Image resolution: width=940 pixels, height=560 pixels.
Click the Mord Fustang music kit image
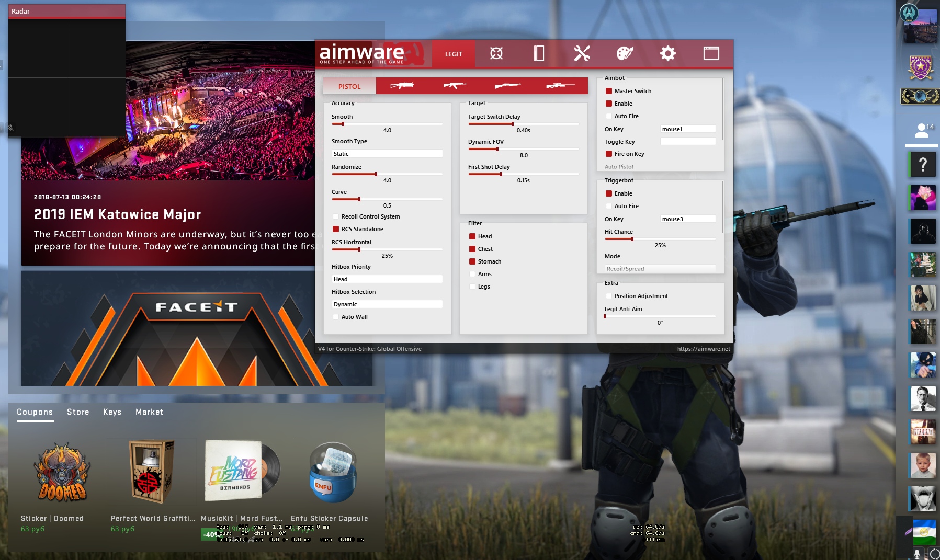[242, 471]
